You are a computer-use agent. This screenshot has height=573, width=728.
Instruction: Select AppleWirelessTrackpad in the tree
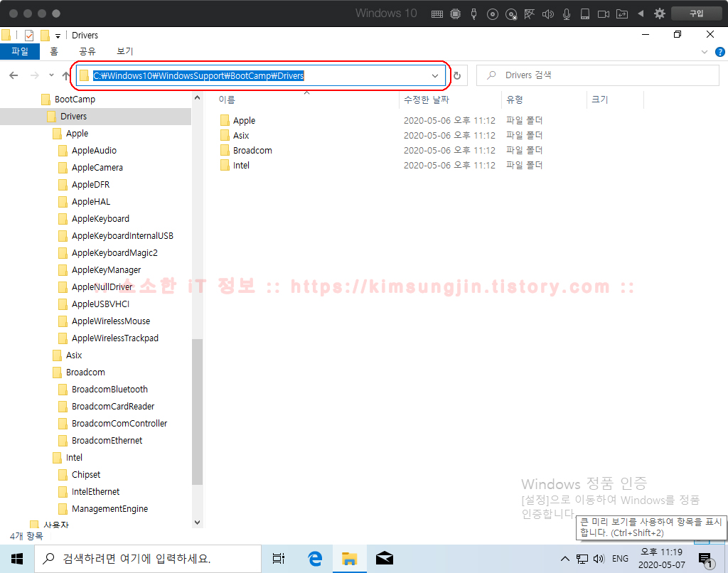point(114,338)
